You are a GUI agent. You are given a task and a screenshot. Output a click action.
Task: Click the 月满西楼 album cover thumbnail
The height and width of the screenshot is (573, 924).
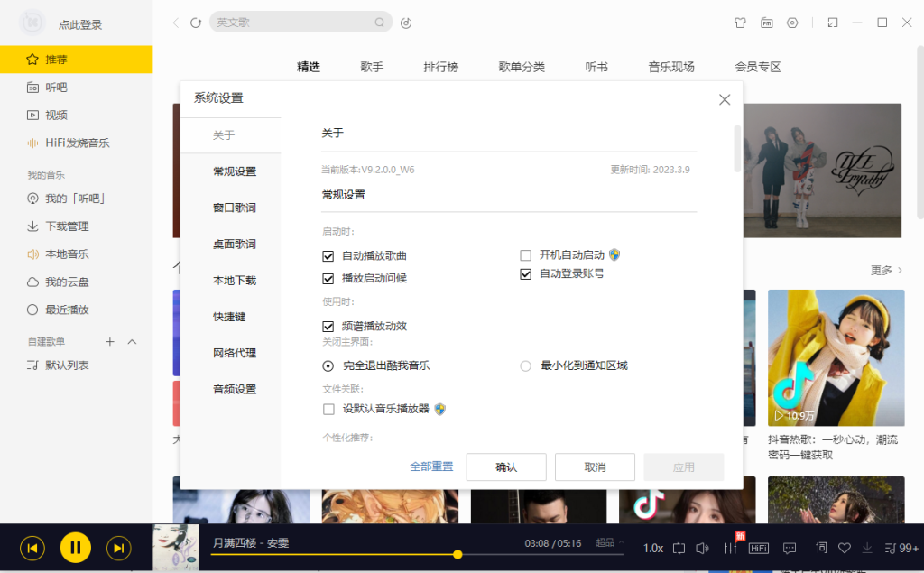(176, 547)
